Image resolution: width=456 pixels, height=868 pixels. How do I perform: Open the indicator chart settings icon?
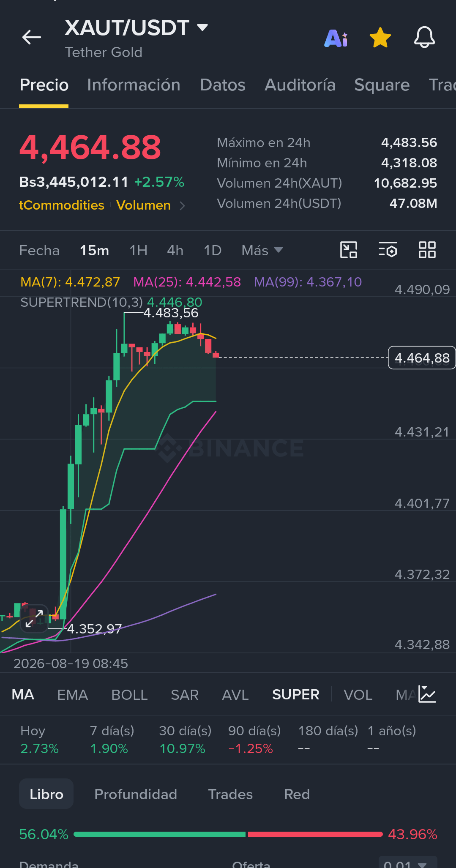click(x=427, y=694)
